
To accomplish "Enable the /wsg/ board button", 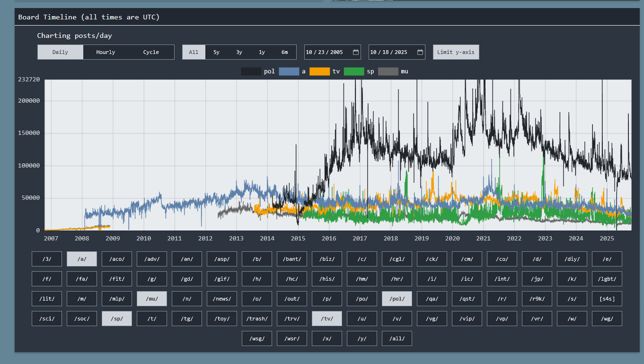I will point(256,338).
